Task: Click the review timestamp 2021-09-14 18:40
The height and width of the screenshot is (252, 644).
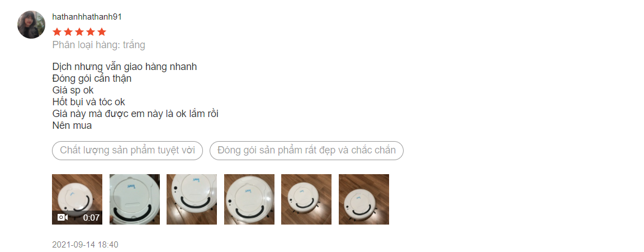Action: tap(85, 245)
